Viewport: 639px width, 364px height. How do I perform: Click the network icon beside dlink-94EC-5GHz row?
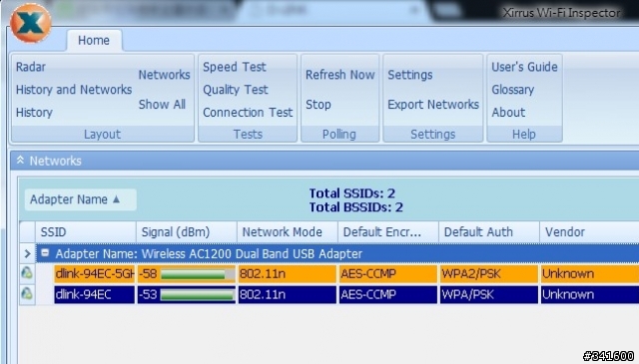point(27,273)
